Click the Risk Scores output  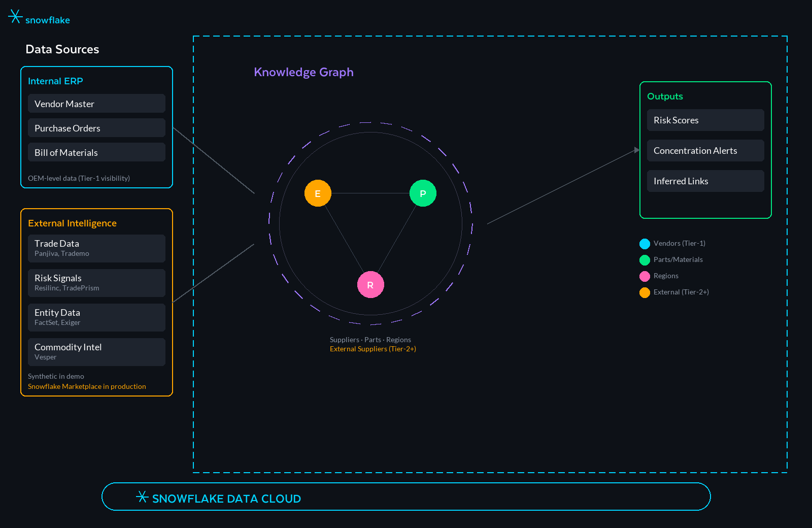[x=705, y=120]
